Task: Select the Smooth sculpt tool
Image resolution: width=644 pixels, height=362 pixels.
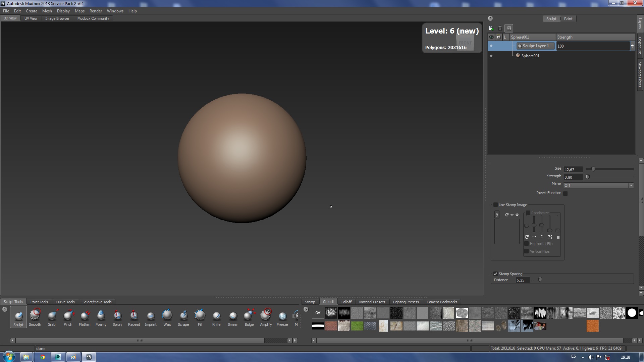Action: coord(35,317)
